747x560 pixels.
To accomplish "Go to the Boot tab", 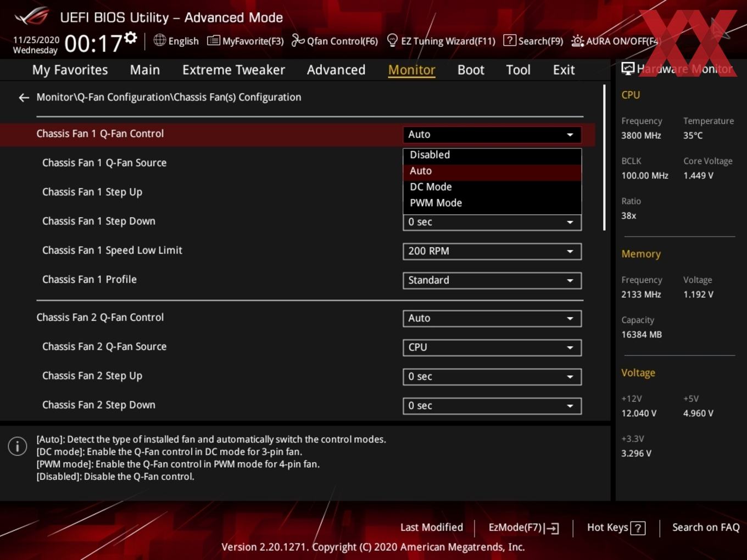I will 471,70.
